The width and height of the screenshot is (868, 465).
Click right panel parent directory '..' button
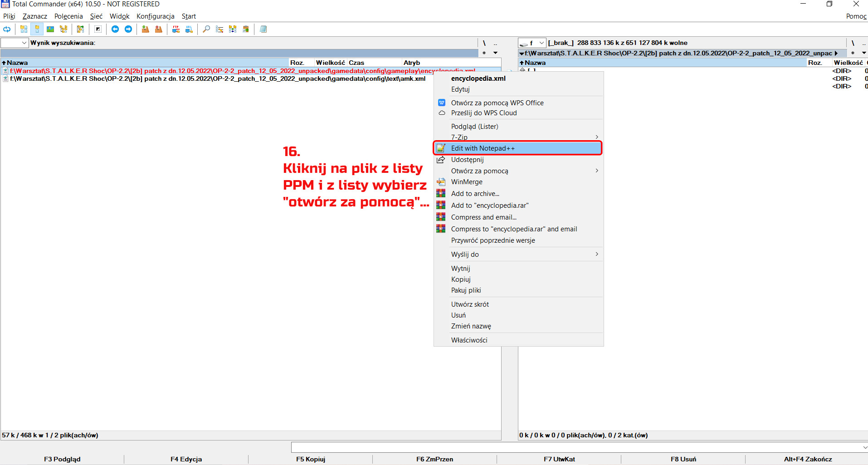pos(864,43)
